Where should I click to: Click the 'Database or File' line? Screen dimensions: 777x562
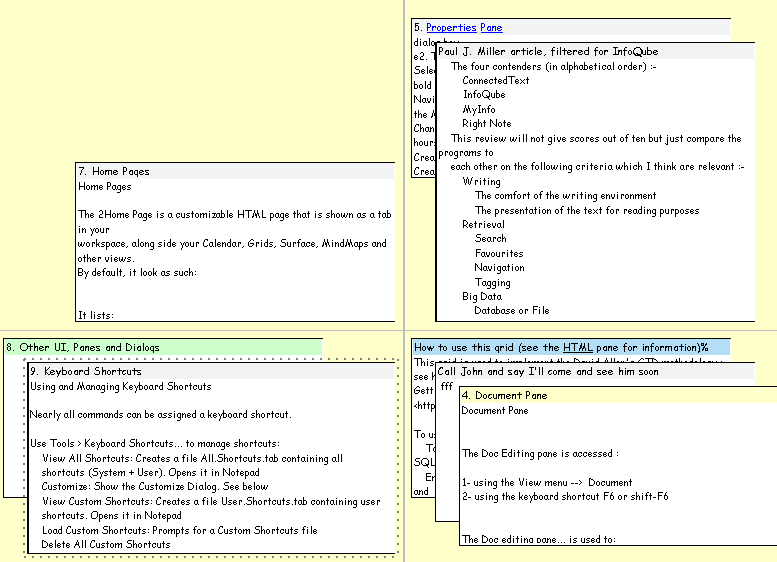[x=512, y=311]
